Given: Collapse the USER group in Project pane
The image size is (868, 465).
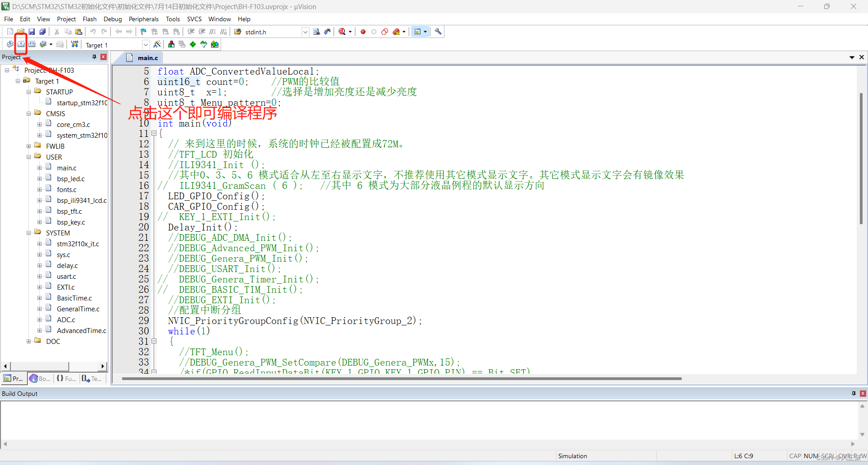Looking at the screenshot, I should [x=28, y=157].
